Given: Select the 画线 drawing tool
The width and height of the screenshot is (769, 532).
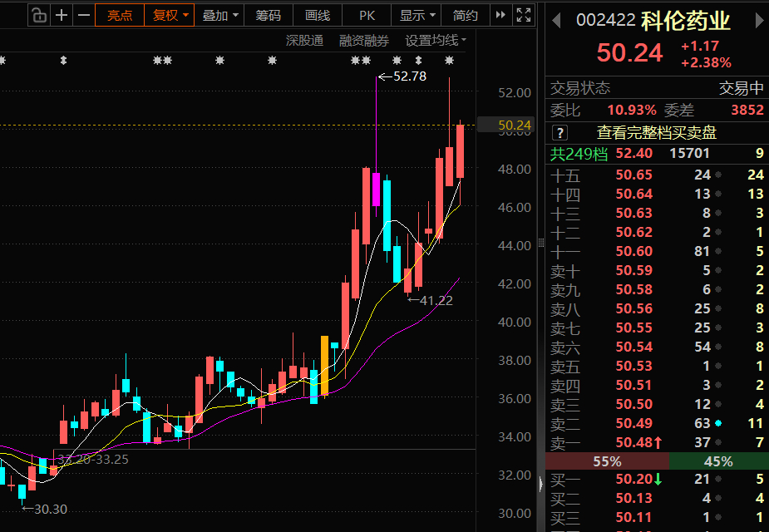Looking at the screenshot, I should pyautogui.click(x=318, y=15).
